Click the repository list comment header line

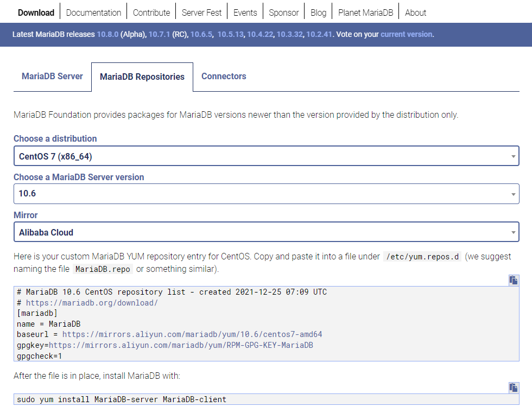[172, 292]
